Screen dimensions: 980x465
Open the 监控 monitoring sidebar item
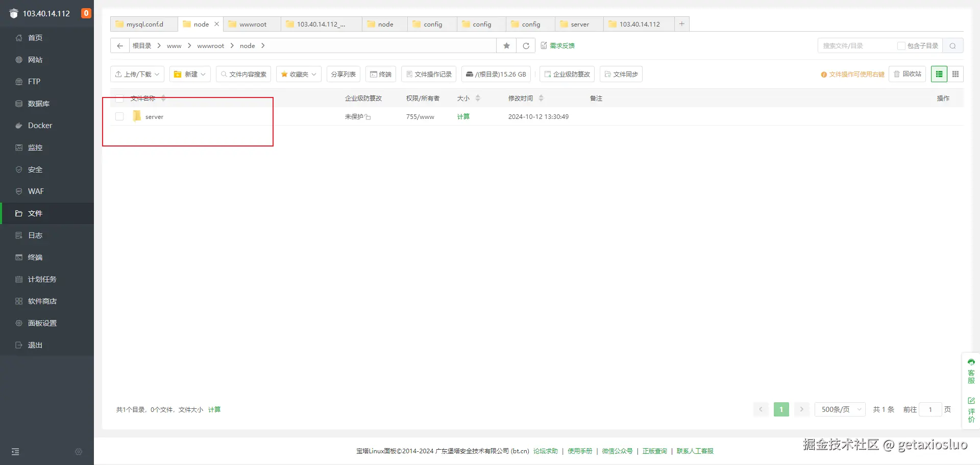coord(47,148)
